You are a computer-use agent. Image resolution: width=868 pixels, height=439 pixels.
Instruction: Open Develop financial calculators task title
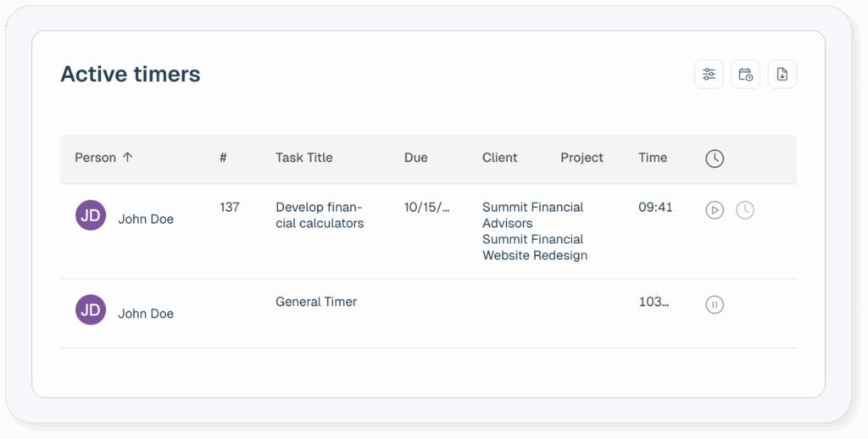(320, 215)
